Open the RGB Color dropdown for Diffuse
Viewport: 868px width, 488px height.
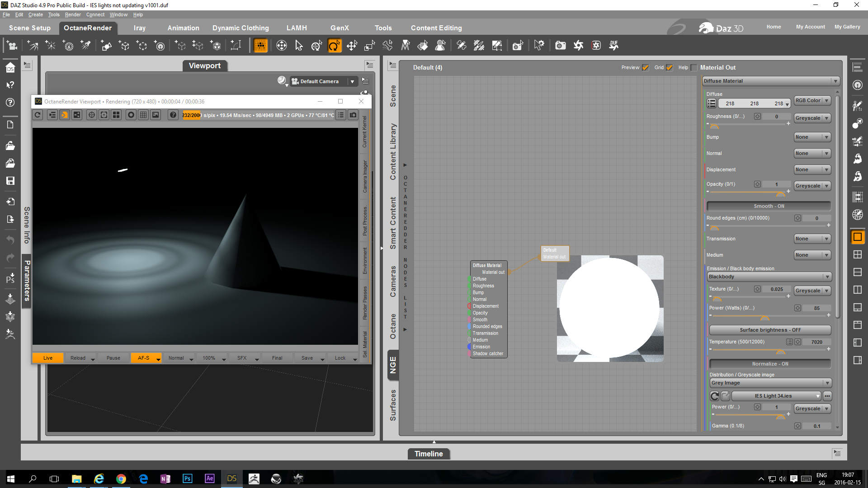tap(812, 100)
